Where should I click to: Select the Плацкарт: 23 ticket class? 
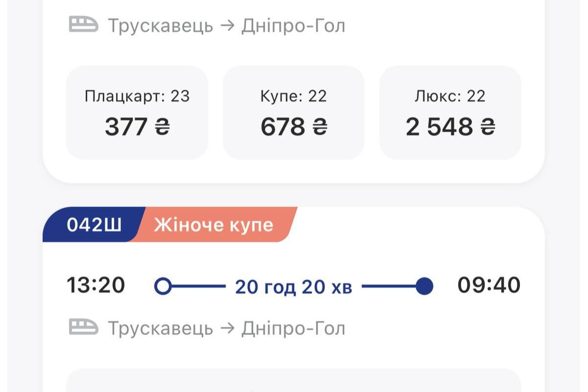(x=137, y=113)
